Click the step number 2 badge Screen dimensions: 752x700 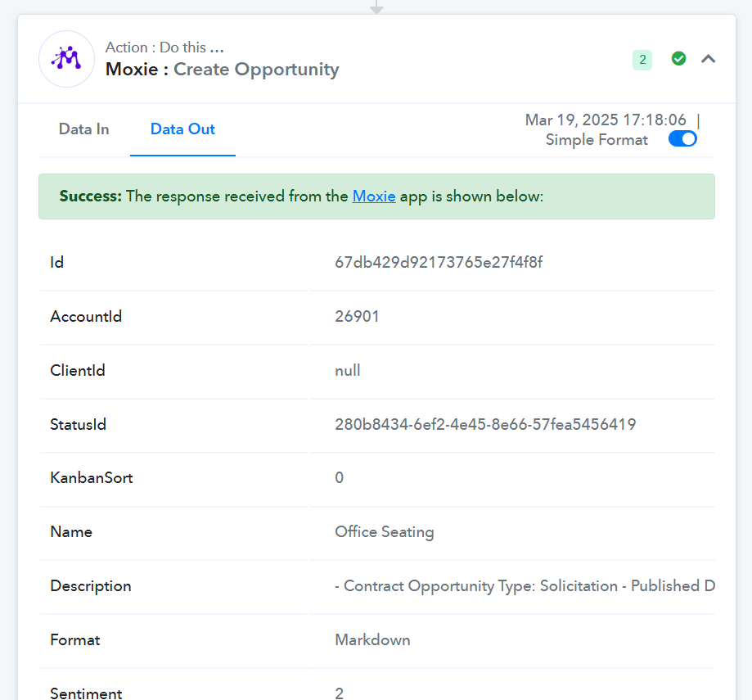(642, 60)
